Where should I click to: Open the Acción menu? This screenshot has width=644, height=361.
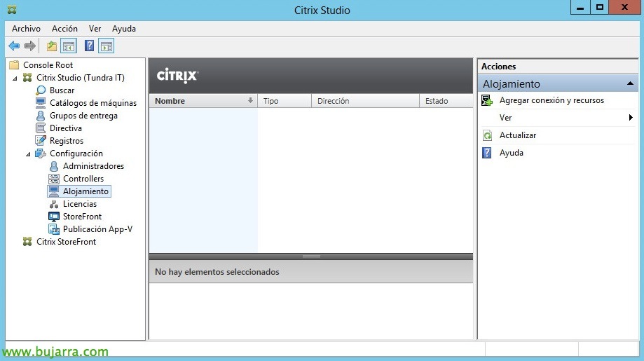pos(64,28)
